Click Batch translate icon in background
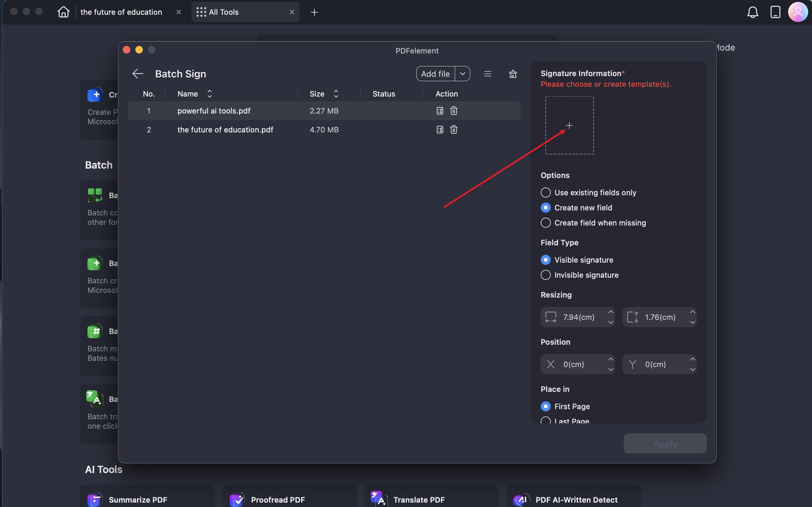The image size is (812, 507). (95, 399)
